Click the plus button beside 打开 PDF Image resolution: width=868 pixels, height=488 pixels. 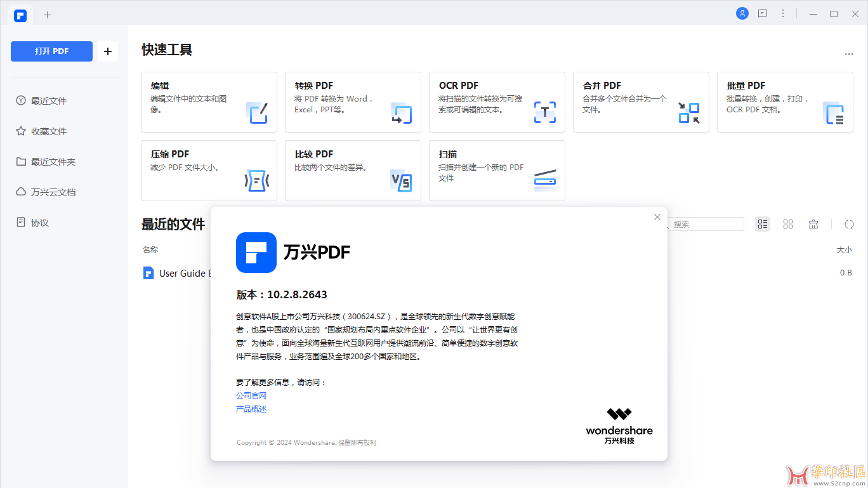tap(107, 51)
